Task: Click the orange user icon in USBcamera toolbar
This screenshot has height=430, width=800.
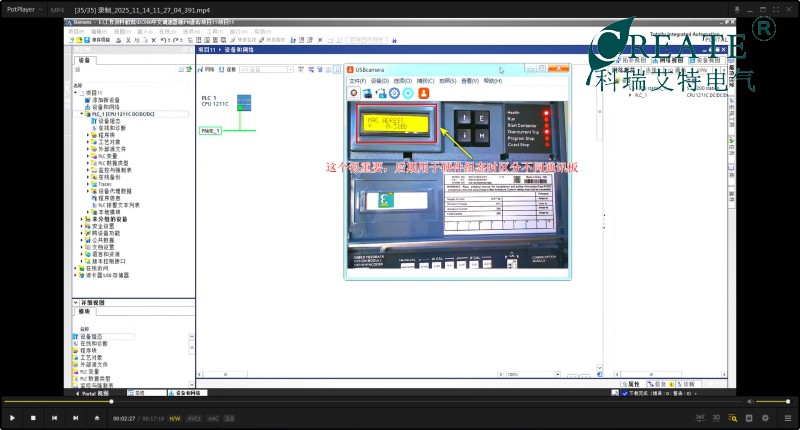Action: coord(422,93)
